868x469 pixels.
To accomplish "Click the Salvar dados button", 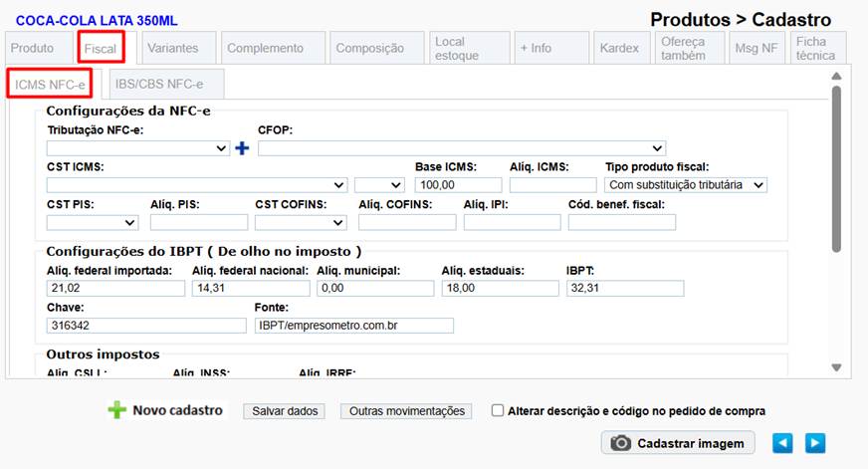I will click(x=285, y=411).
